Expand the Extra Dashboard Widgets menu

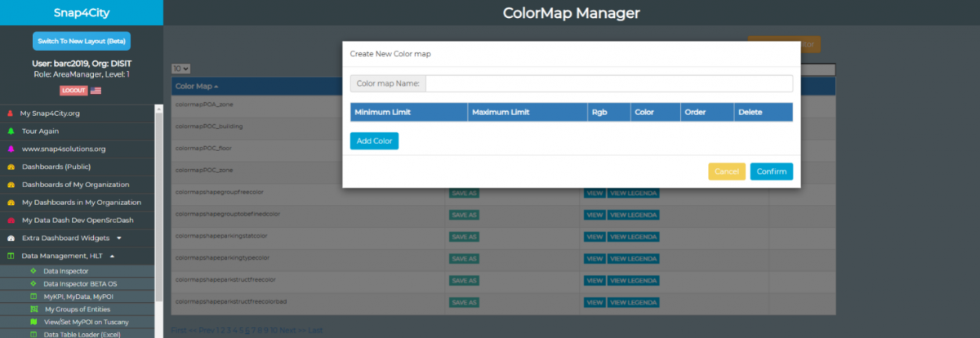pos(119,238)
